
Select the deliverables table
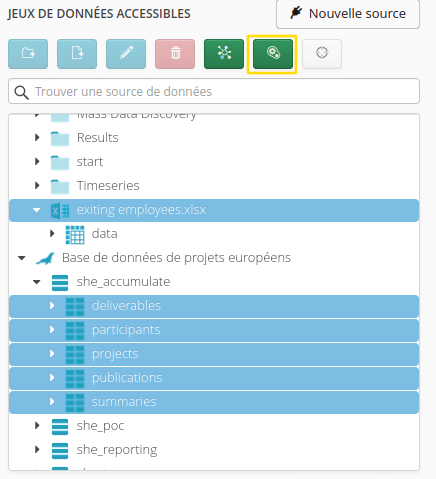click(214, 306)
